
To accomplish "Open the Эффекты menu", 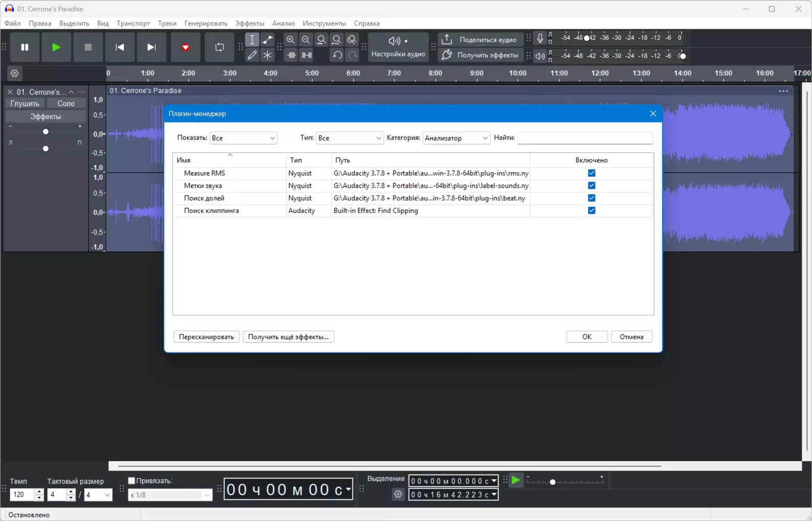I will 249,23.
